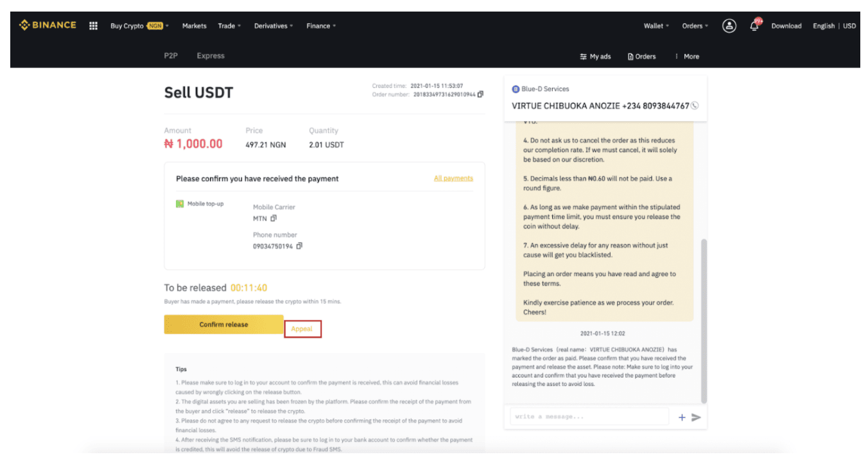This screenshot has height=466, width=868.
Task: Click the chat message input field
Action: click(589, 417)
